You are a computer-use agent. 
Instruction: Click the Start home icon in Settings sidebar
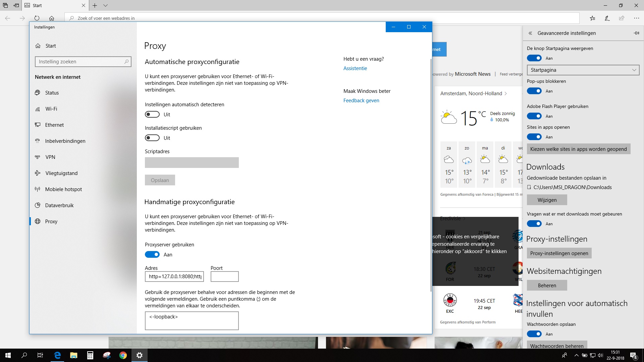[38, 46]
